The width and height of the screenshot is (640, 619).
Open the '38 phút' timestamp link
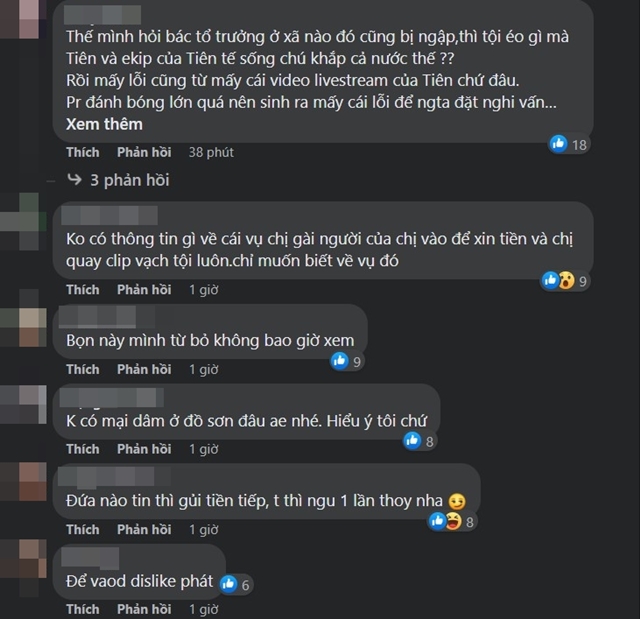tap(211, 152)
